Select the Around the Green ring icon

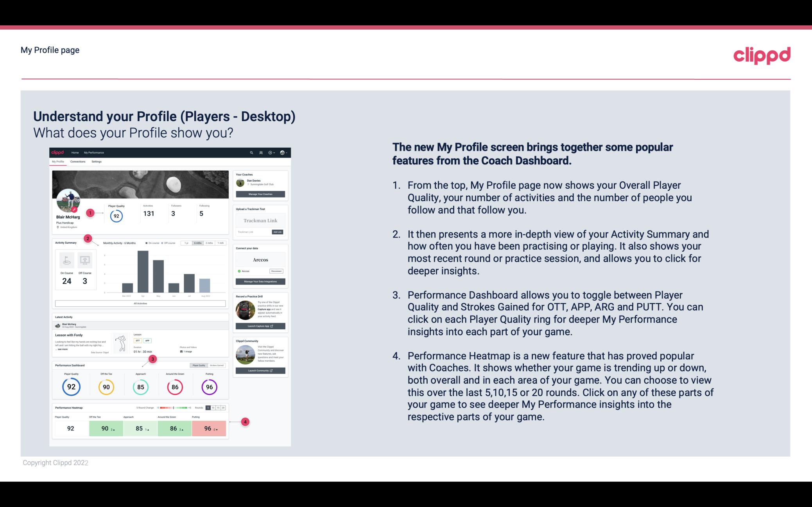(x=175, y=387)
